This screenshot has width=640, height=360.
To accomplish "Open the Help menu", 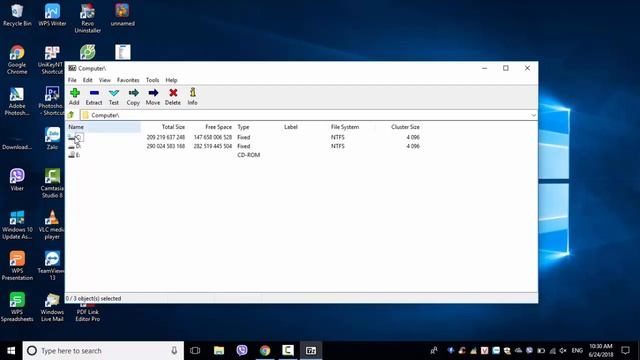I will (171, 80).
